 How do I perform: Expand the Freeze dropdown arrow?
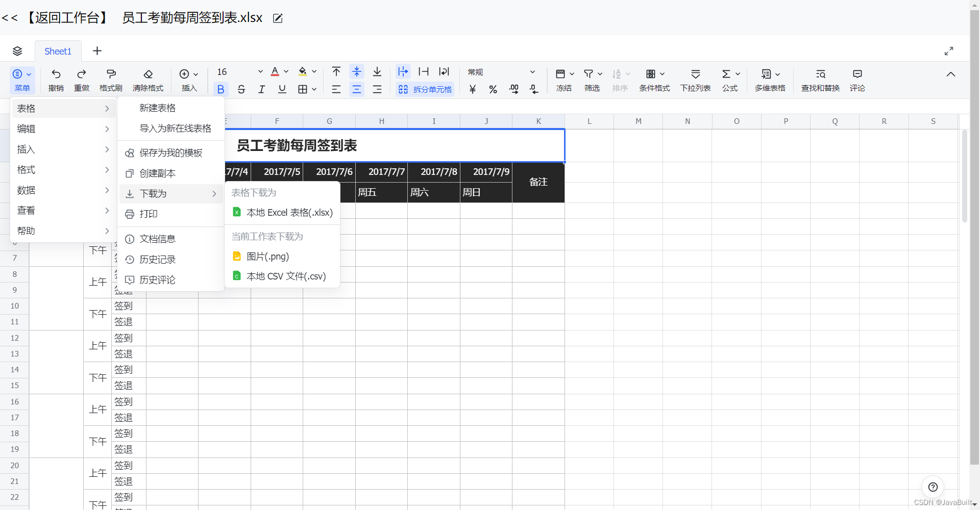tap(572, 74)
